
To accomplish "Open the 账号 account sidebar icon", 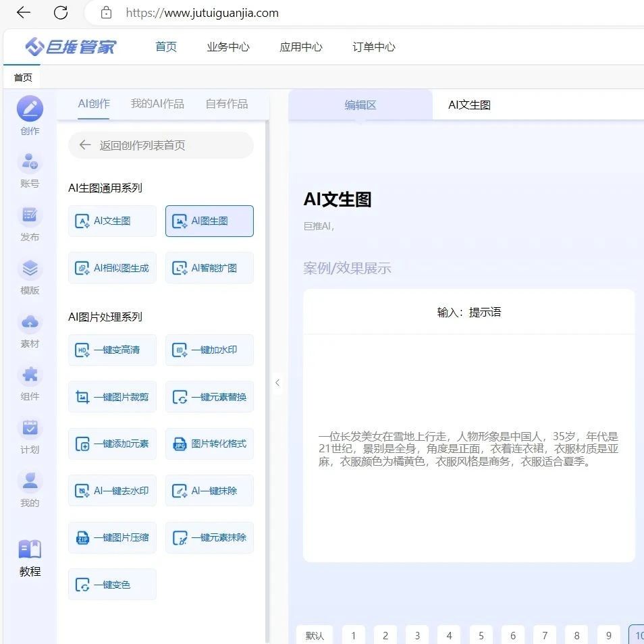I will click(30, 162).
